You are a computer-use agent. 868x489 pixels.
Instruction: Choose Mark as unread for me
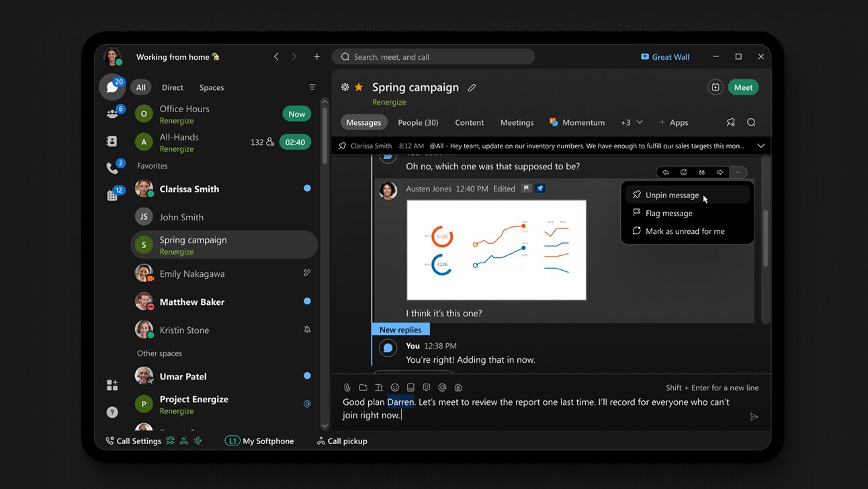click(x=687, y=231)
